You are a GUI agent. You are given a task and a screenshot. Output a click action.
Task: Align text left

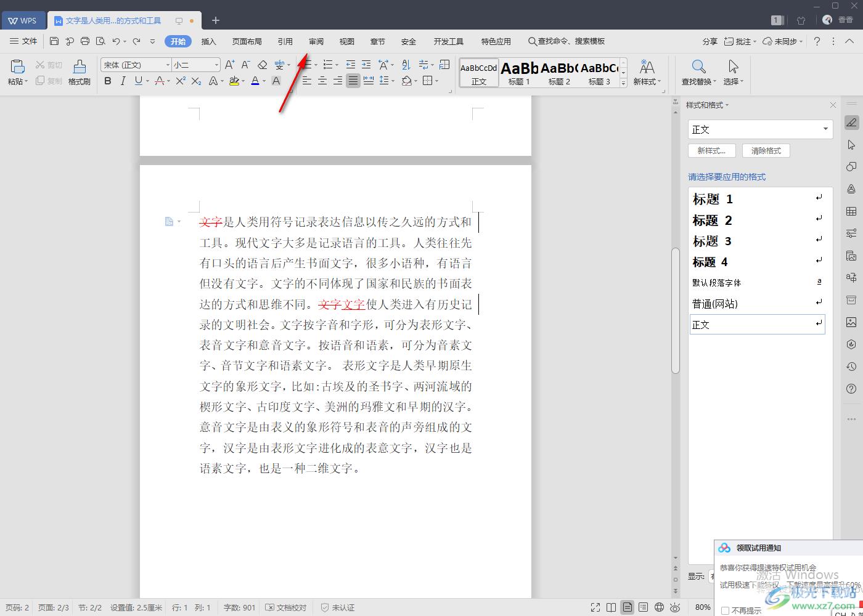tap(306, 81)
